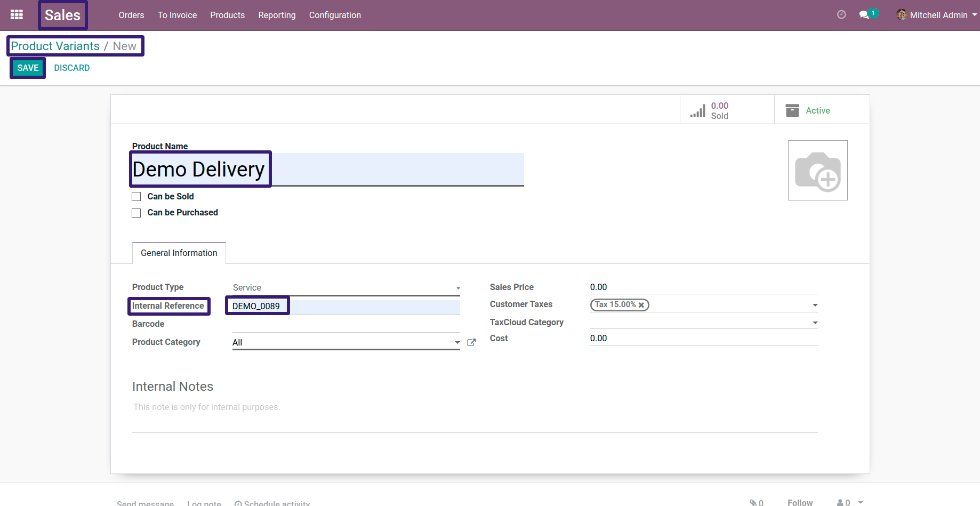Click the Cost value field
The height and width of the screenshot is (506, 980).
[704, 339]
